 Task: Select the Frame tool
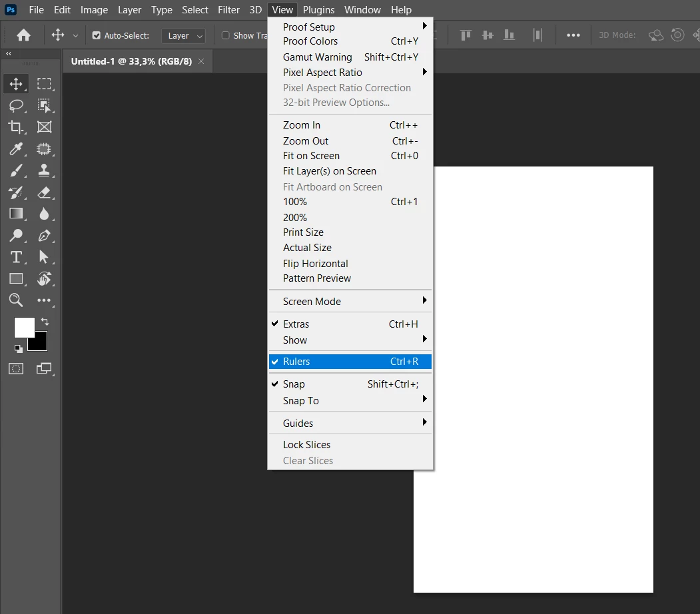pos(44,127)
